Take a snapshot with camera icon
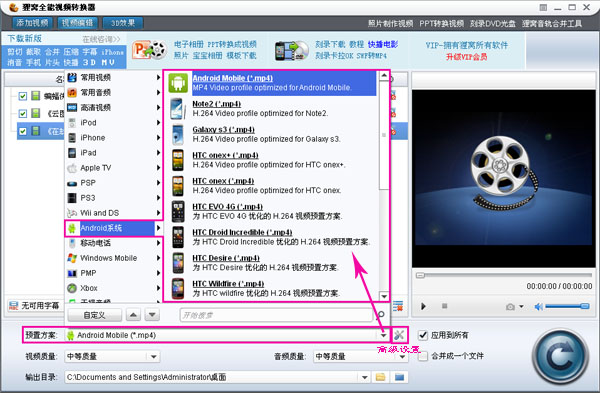 pos(510,307)
